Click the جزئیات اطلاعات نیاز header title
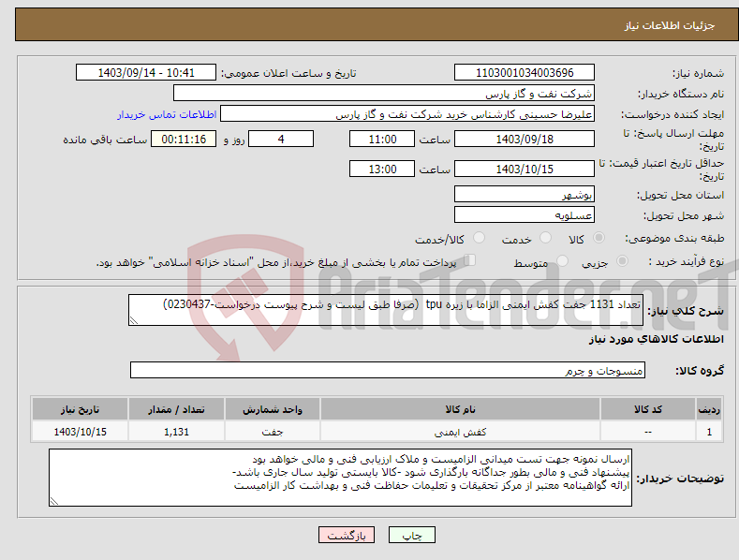Screen dimensions: 739x560 [670, 25]
